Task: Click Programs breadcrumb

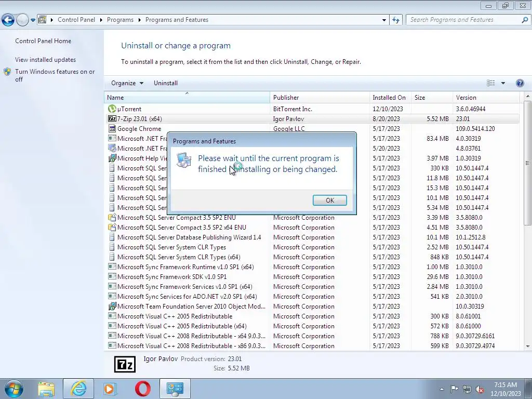Action: pos(120,20)
